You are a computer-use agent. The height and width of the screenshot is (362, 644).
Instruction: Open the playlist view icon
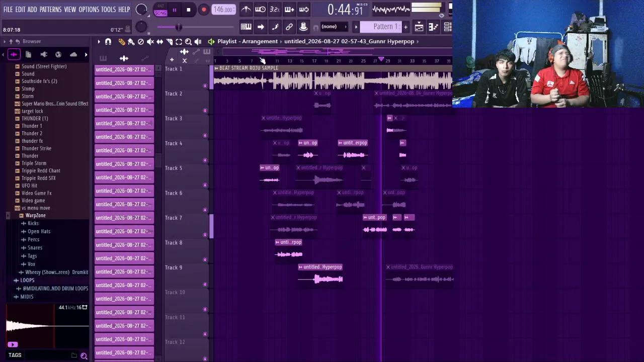pyautogui.click(x=419, y=27)
